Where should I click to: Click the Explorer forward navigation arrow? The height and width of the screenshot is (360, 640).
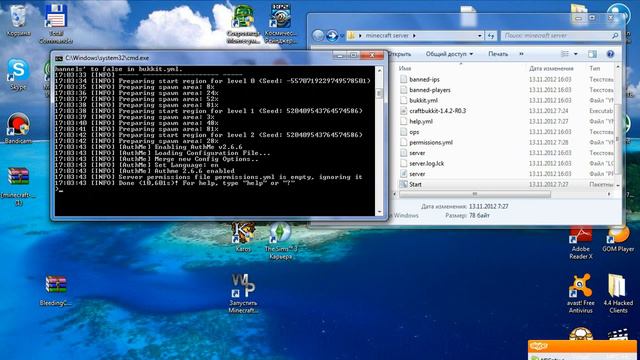[332, 36]
